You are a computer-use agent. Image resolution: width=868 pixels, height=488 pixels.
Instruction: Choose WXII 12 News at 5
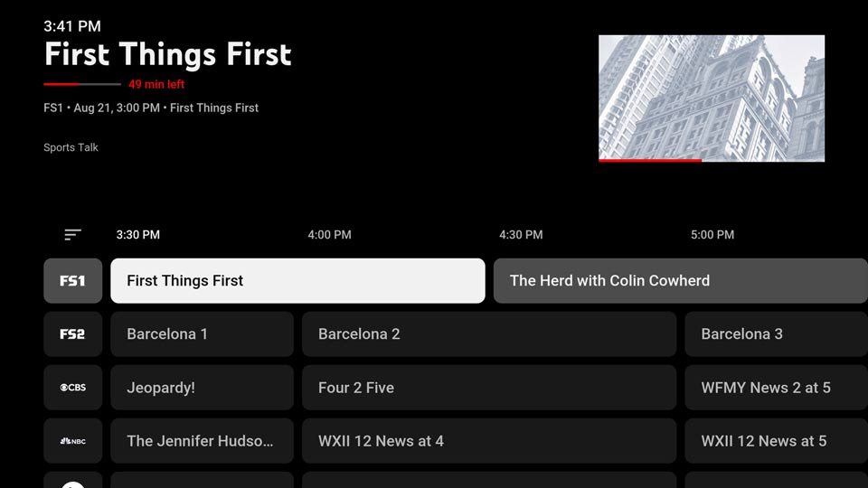pyautogui.click(x=775, y=441)
